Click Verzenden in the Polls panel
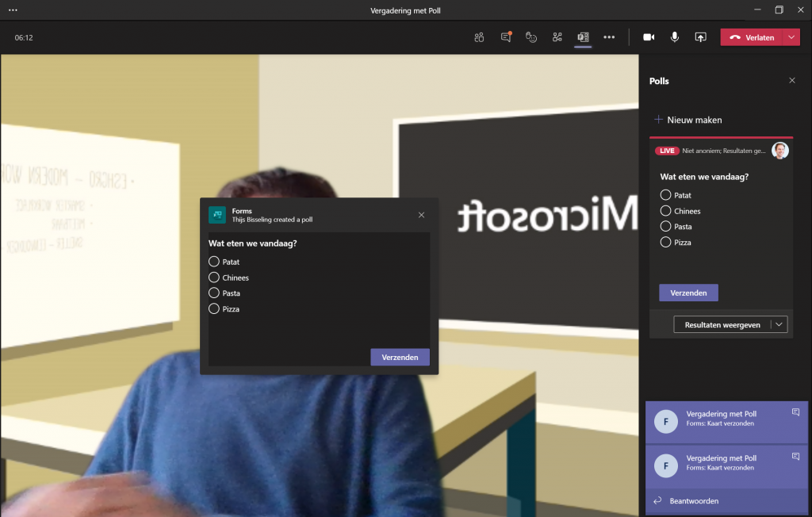Screen dimensions: 812x517 click(x=688, y=293)
